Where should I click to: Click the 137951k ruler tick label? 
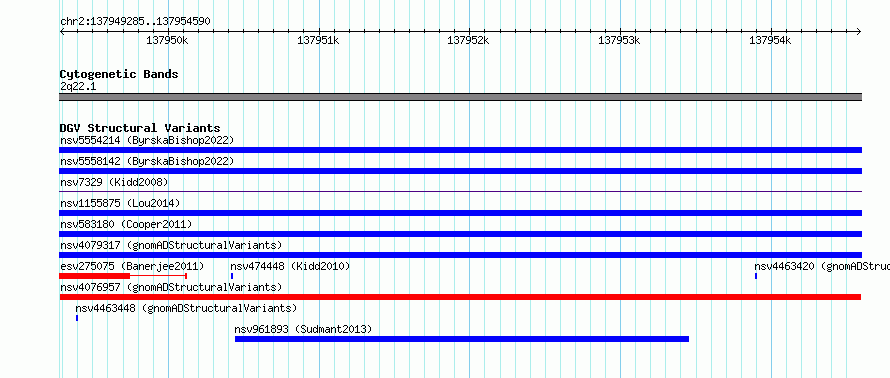tap(318, 40)
